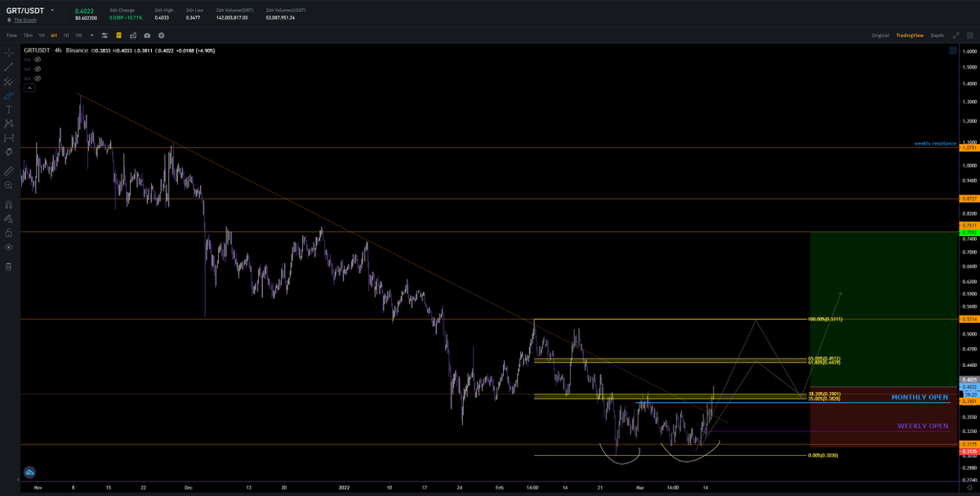Switch to 1W interval
Viewport: 980px width, 496px height.
point(78,35)
